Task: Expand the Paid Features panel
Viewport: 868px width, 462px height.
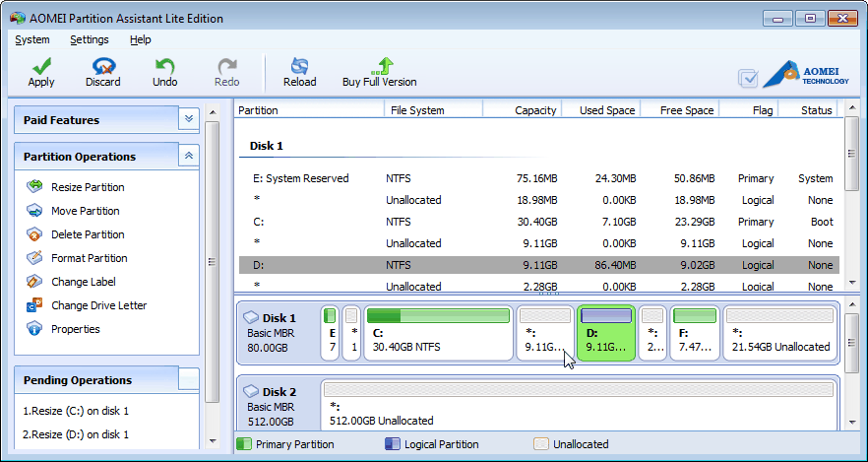Action: click(x=189, y=119)
